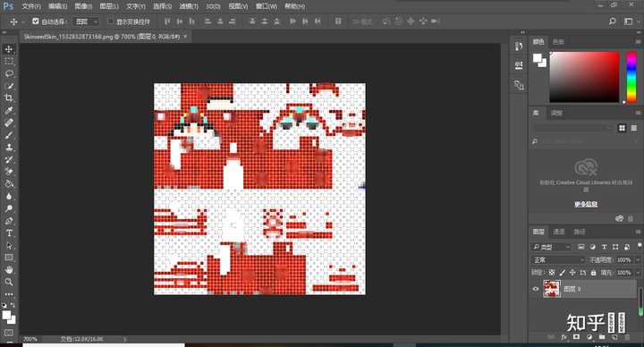Select the History Brush tool
This screenshot has width=644, height=347.
[9, 160]
